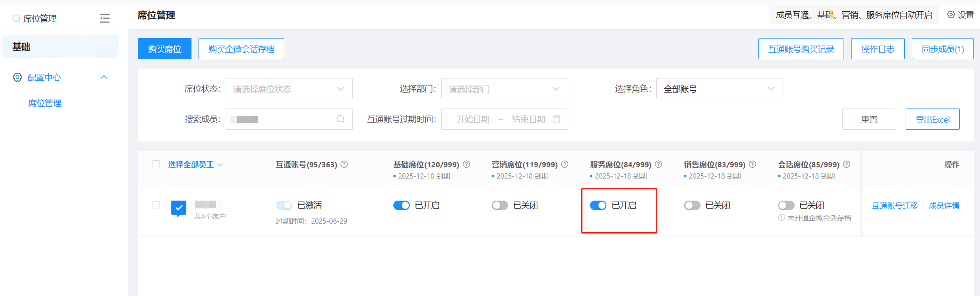Open the 选择部门 dropdown
This screenshot has width=980, height=296.
pyautogui.click(x=504, y=89)
